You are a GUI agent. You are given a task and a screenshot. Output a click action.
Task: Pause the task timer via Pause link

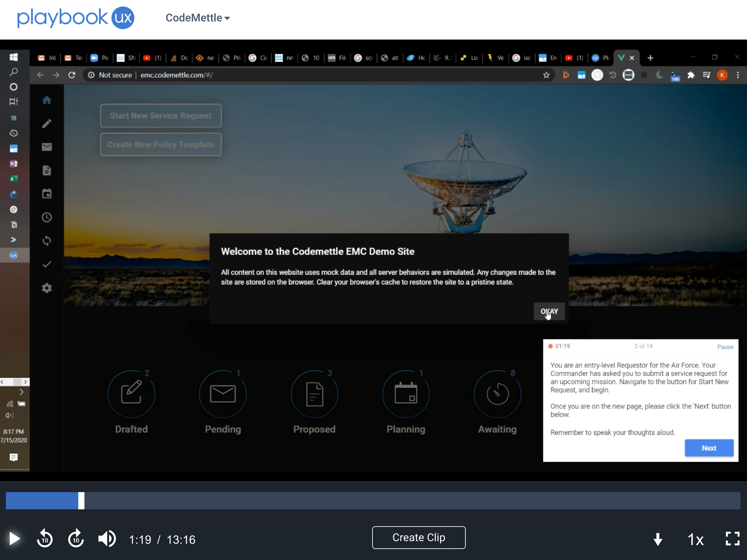tap(725, 347)
